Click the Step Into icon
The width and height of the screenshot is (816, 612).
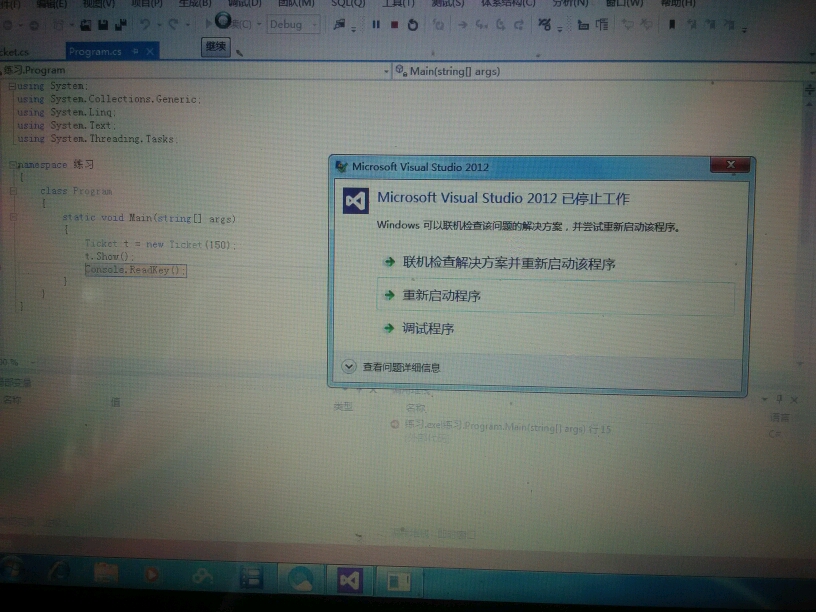point(481,24)
